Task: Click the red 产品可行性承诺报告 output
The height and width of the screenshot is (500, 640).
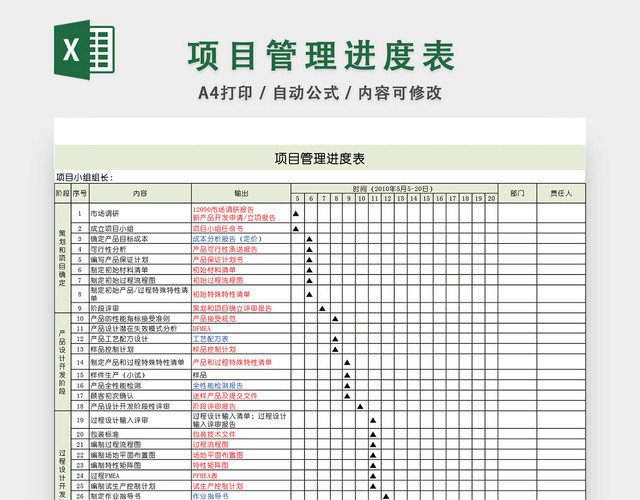Action: (x=225, y=249)
